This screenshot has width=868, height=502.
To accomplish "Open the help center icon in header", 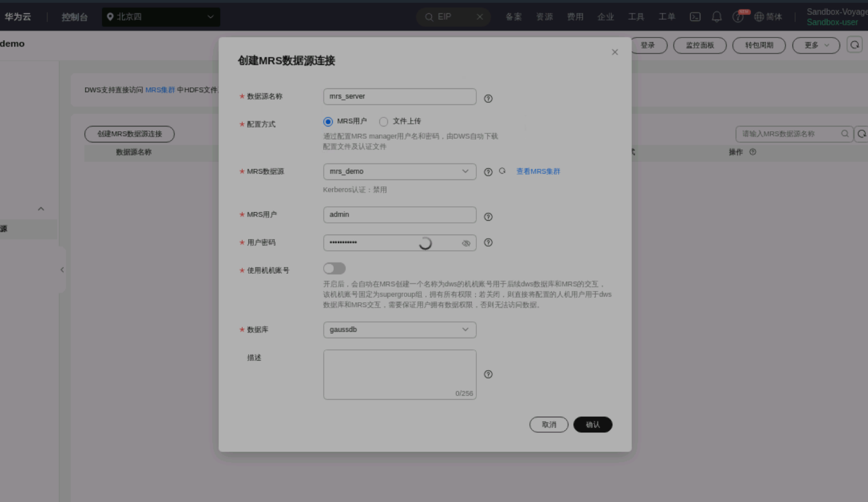I will [x=738, y=17].
